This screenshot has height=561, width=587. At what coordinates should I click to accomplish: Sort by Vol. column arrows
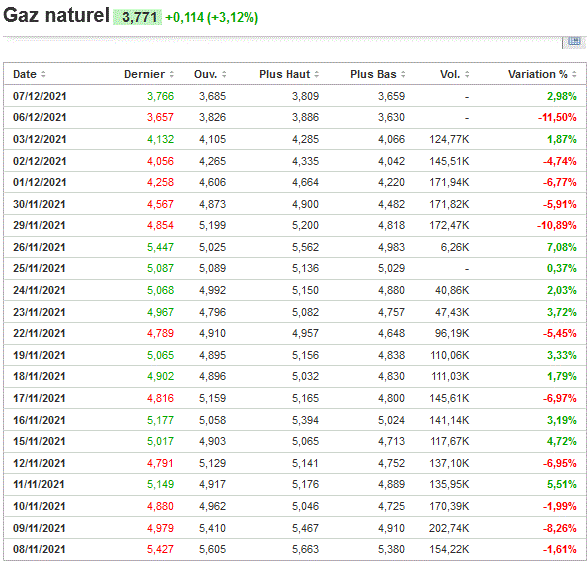pos(467,74)
